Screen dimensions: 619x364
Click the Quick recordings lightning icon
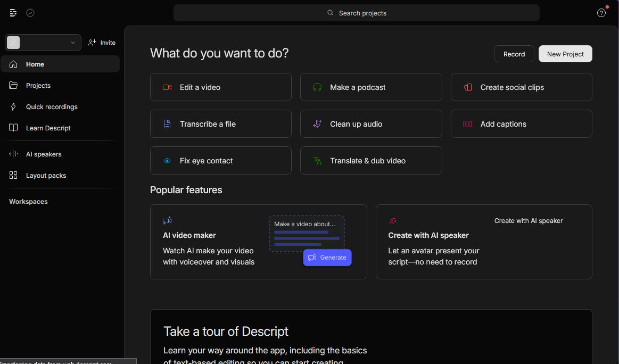coord(13,106)
